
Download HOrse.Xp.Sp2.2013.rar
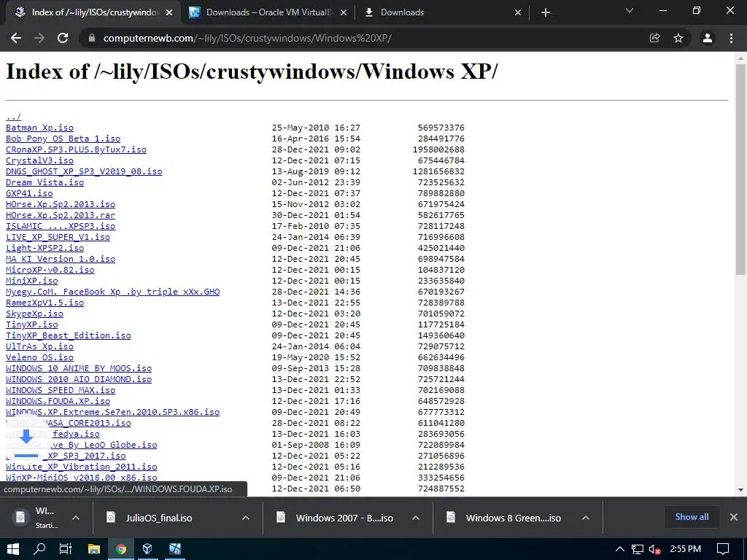pyautogui.click(x=61, y=215)
